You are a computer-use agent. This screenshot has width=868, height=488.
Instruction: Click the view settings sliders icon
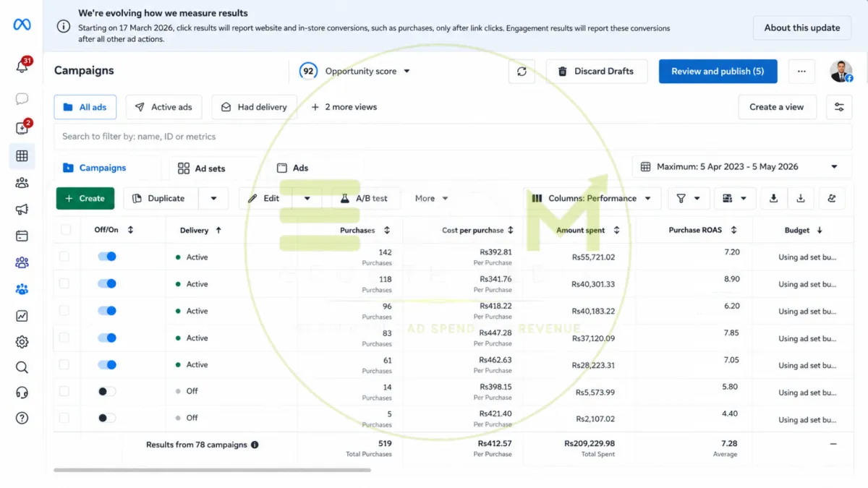pos(839,107)
